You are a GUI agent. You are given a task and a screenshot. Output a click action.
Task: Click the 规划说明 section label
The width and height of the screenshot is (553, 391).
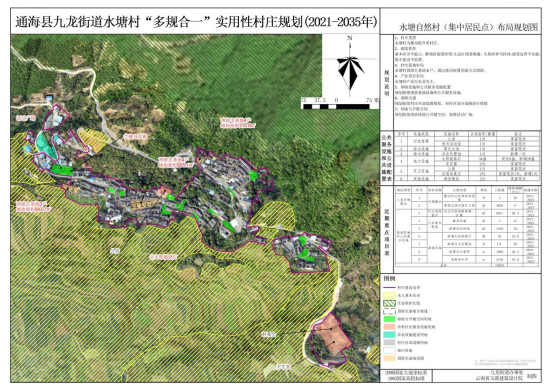(x=387, y=83)
